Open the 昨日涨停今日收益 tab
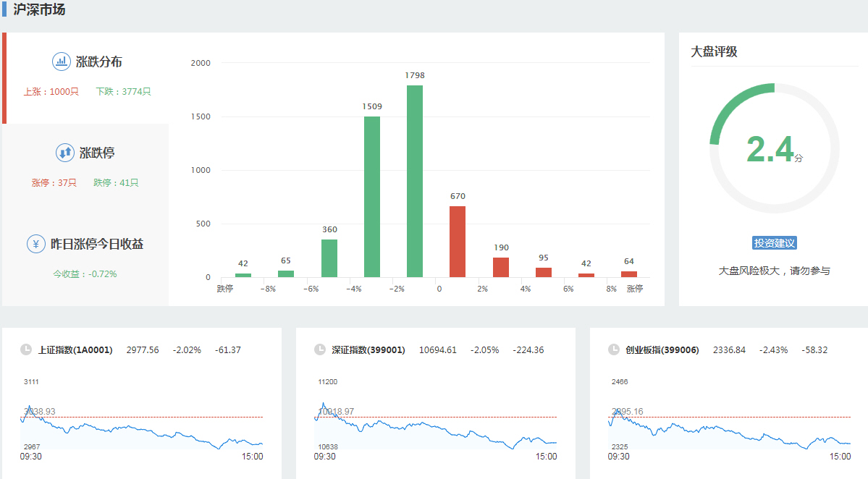The width and height of the screenshot is (868, 479). point(85,257)
